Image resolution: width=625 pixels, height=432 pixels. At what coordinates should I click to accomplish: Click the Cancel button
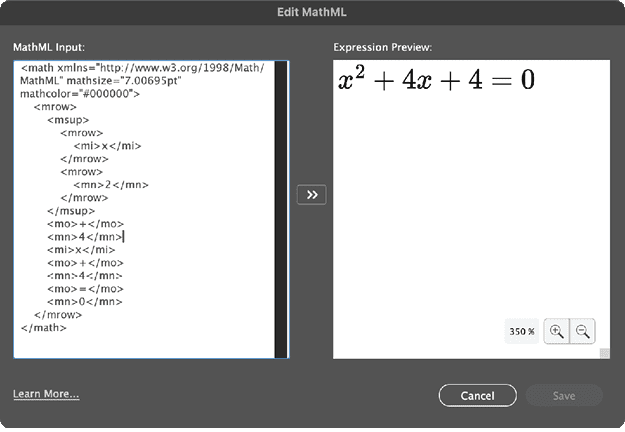[x=477, y=396]
